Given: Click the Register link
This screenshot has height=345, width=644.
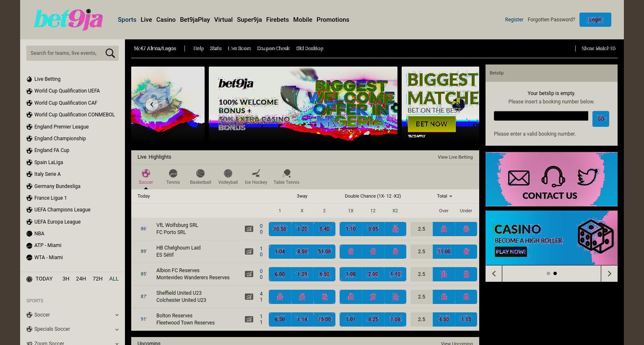Looking at the screenshot, I should [x=514, y=20].
